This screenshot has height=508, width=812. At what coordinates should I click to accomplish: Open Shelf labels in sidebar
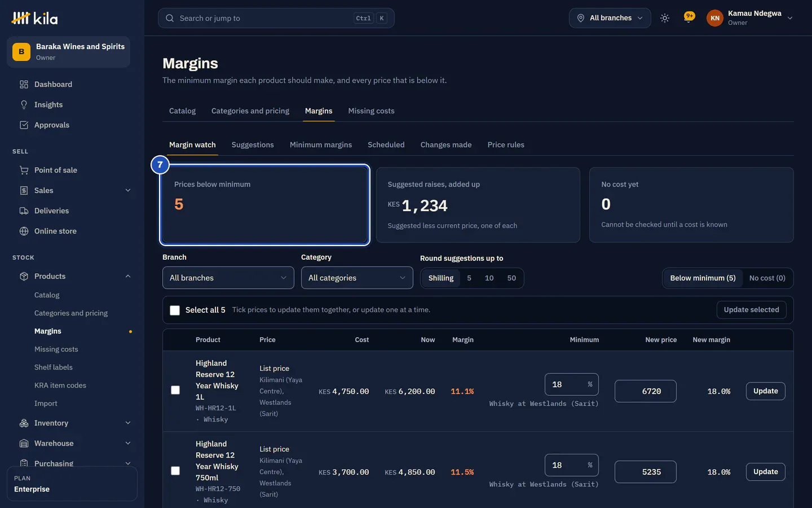pyautogui.click(x=54, y=367)
